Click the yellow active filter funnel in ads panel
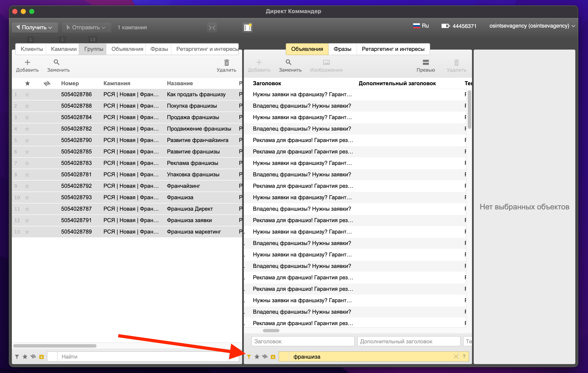This screenshot has width=588, height=373. coord(249,357)
